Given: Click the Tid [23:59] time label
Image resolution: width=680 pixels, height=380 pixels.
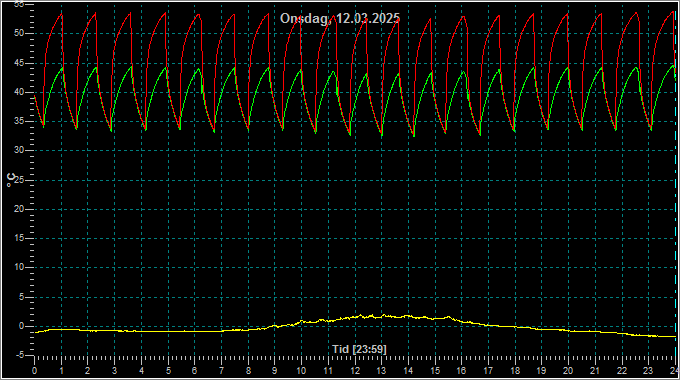Looking at the screenshot, I should point(359,349).
